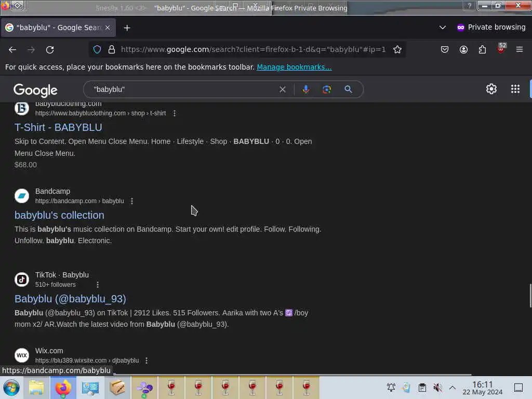
Task: Show site security lock information
Action: [112, 49]
